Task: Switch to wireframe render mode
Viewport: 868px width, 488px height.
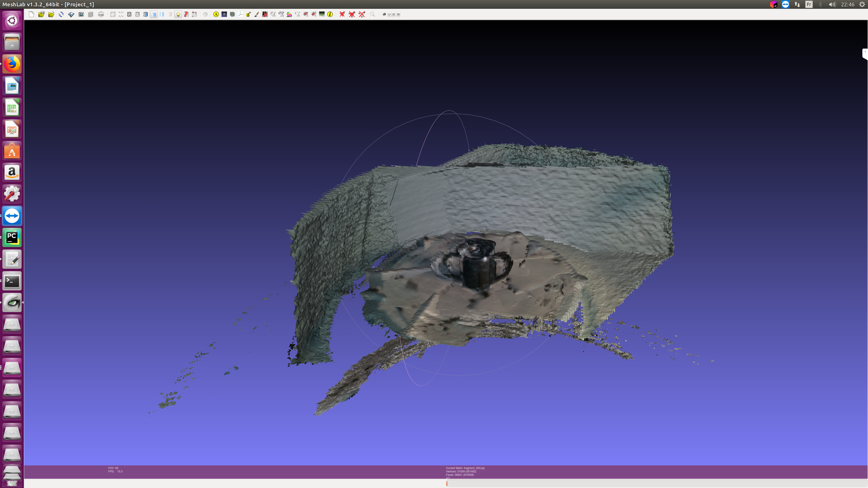Action: point(129,14)
